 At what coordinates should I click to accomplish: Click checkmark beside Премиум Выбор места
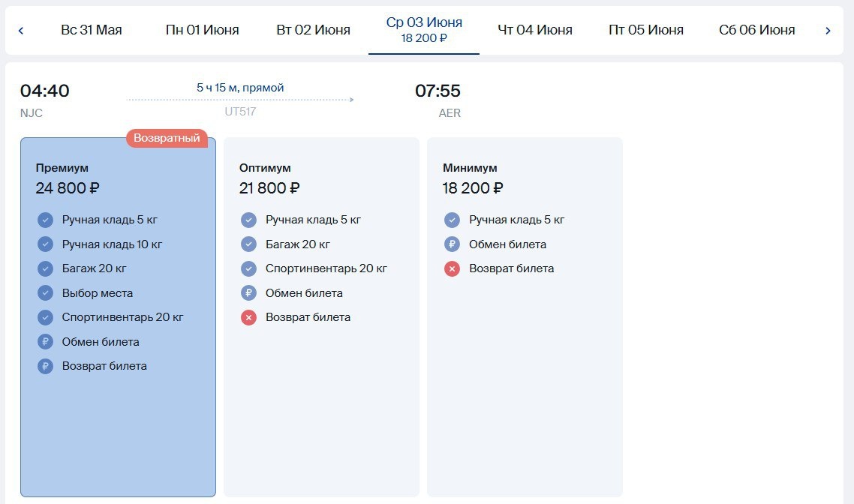(45, 293)
